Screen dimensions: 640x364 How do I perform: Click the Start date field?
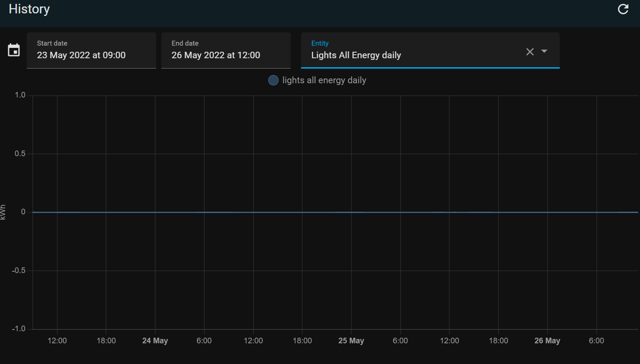(91, 55)
